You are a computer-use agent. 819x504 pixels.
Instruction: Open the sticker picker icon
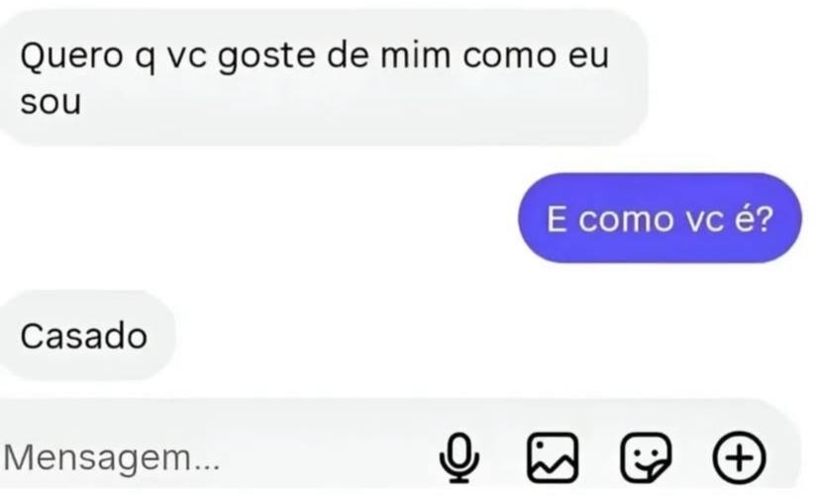tap(646, 458)
